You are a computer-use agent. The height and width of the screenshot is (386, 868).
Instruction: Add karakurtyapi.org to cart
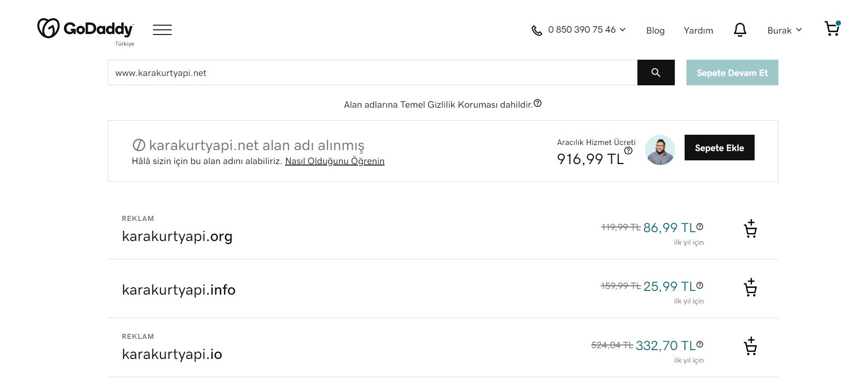click(750, 229)
